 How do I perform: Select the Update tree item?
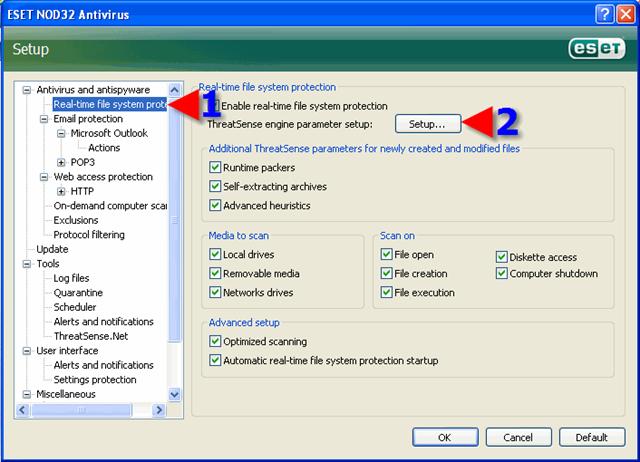(x=52, y=249)
